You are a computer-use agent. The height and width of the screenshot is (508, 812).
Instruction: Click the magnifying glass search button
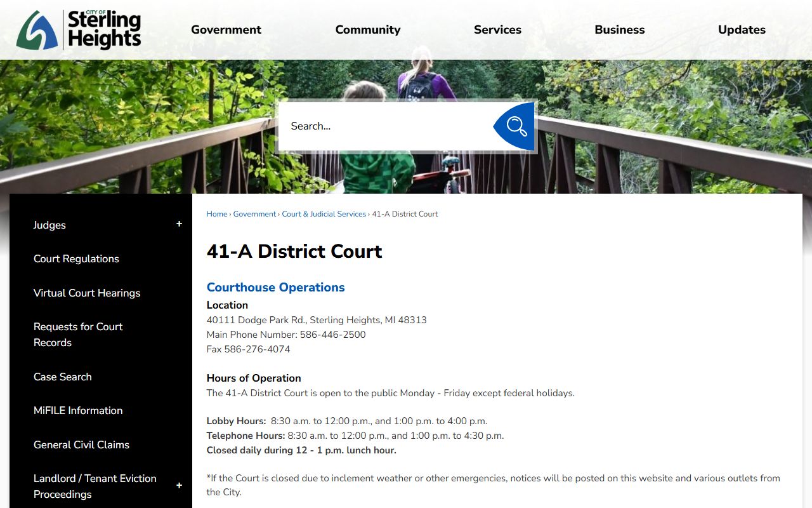514,126
